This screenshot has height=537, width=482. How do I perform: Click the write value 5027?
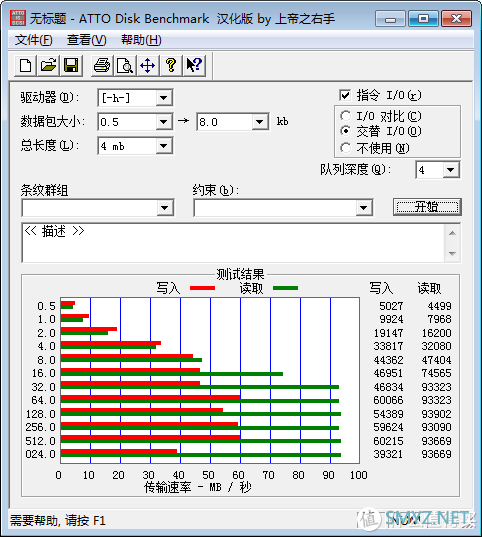tap(391, 306)
